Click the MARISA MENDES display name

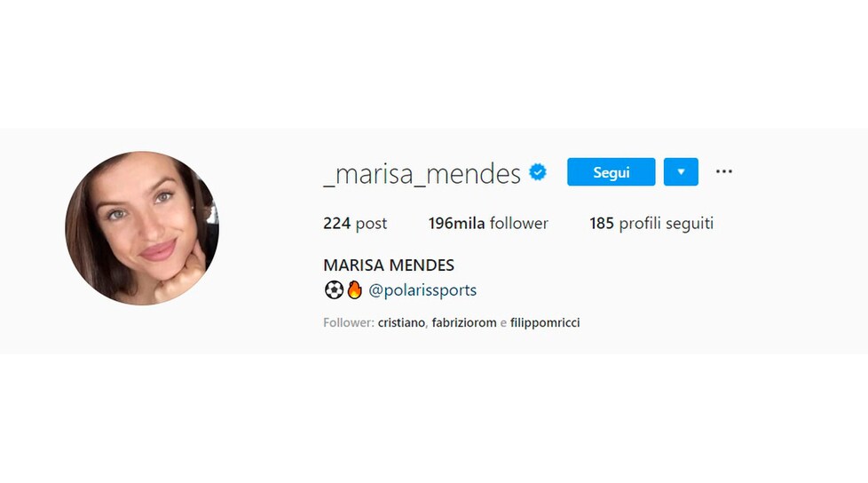pyautogui.click(x=389, y=265)
